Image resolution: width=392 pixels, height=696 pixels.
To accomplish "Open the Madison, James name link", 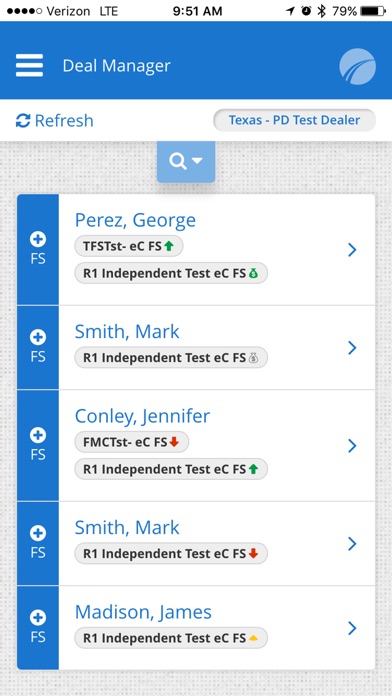I will point(143,612).
